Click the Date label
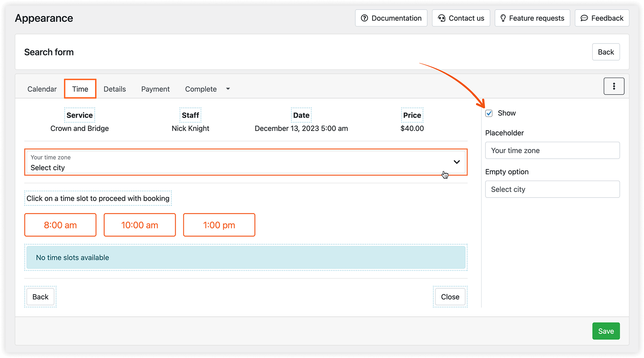The height and width of the screenshot is (358, 644). pos(301,115)
